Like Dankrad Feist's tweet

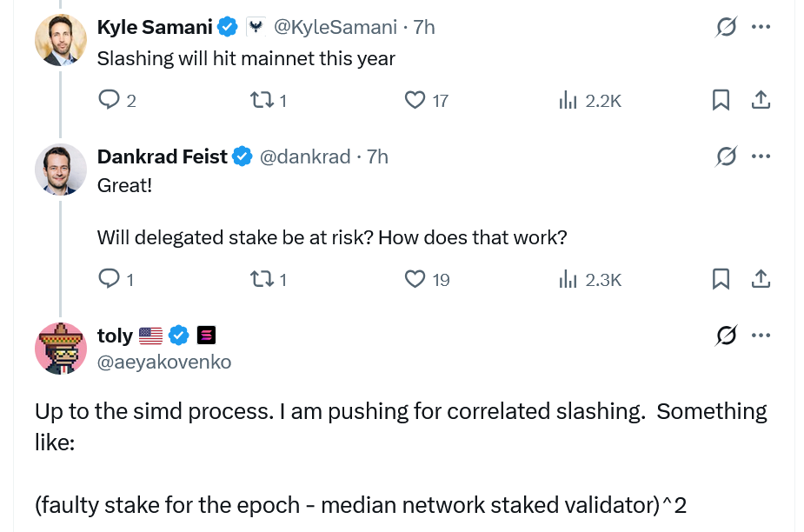tap(415, 279)
